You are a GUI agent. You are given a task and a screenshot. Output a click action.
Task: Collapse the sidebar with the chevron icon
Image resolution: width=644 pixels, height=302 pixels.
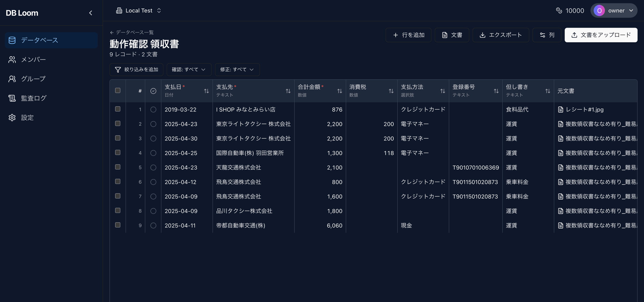tap(91, 13)
